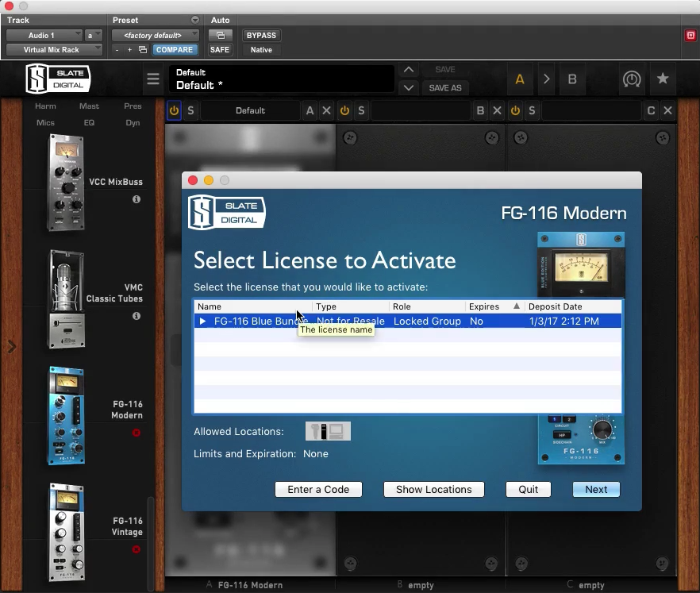Expand the FG-116 Blue Bundle license row
Image resolution: width=700 pixels, height=593 pixels.
202,321
